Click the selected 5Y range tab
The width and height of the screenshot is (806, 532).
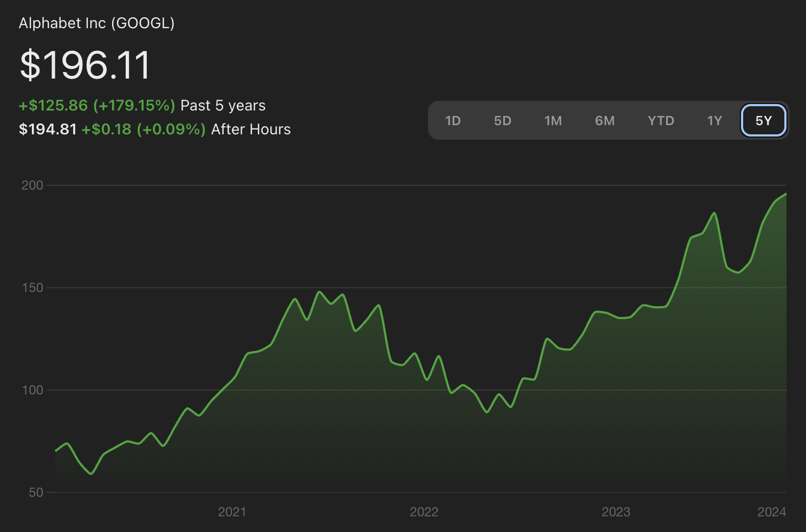(763, 120)
